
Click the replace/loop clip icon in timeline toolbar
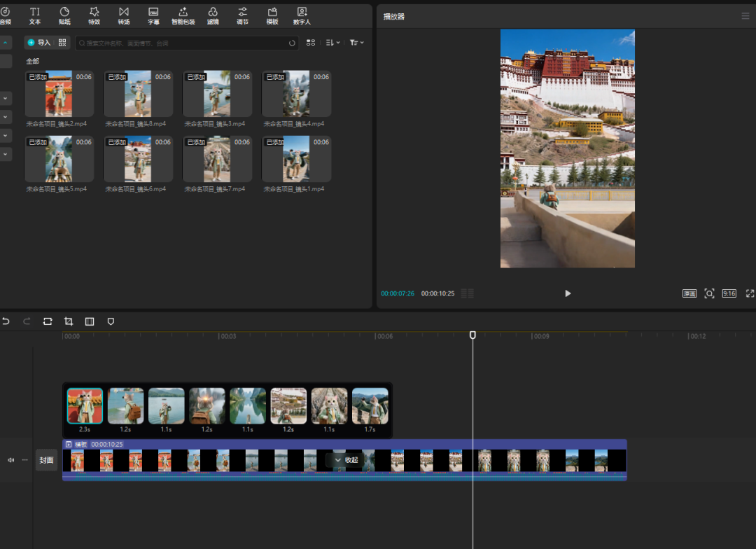(48, 321)
